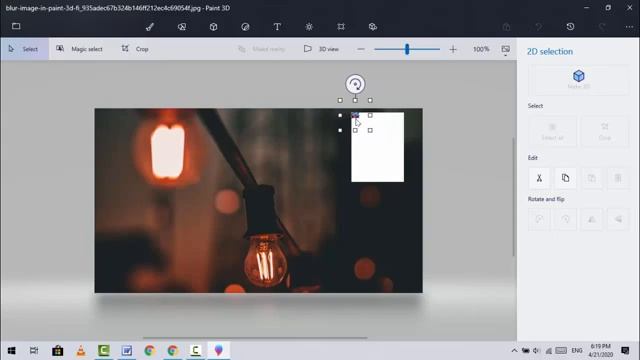Screen dimensions: 640x360
Task: Open the Canvas tool
Action: 341,27
